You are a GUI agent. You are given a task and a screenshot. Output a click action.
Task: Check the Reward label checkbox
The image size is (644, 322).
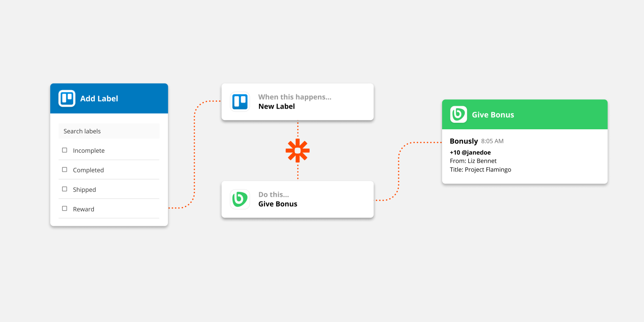point(64,208)
